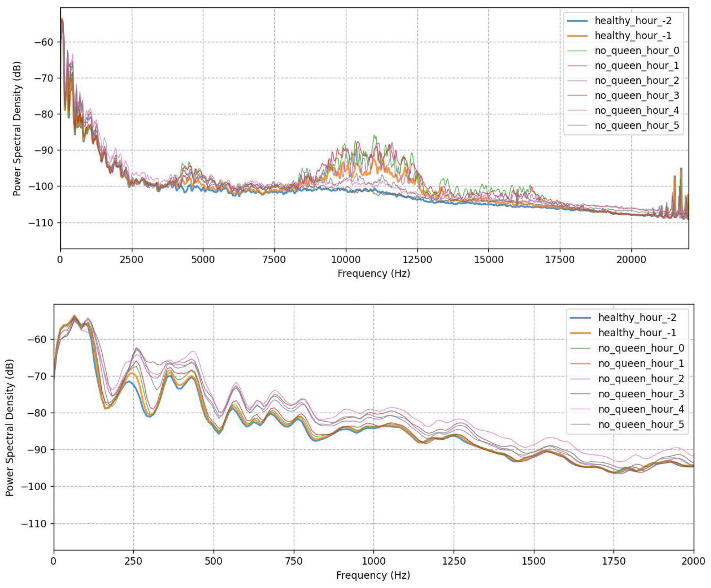Click the 250 tick label on bottom x-axis
711x588 pixels.
pos(133,561)
